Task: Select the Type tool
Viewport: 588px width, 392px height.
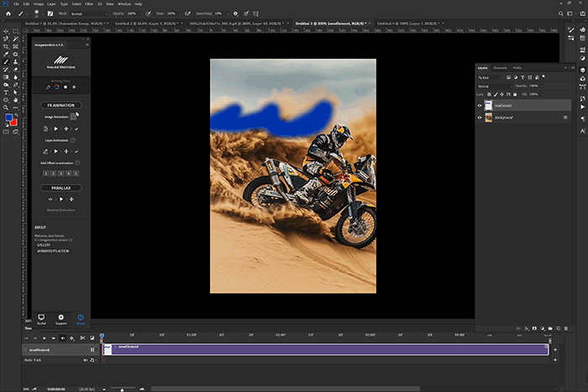Action: [x=7, y=93]
